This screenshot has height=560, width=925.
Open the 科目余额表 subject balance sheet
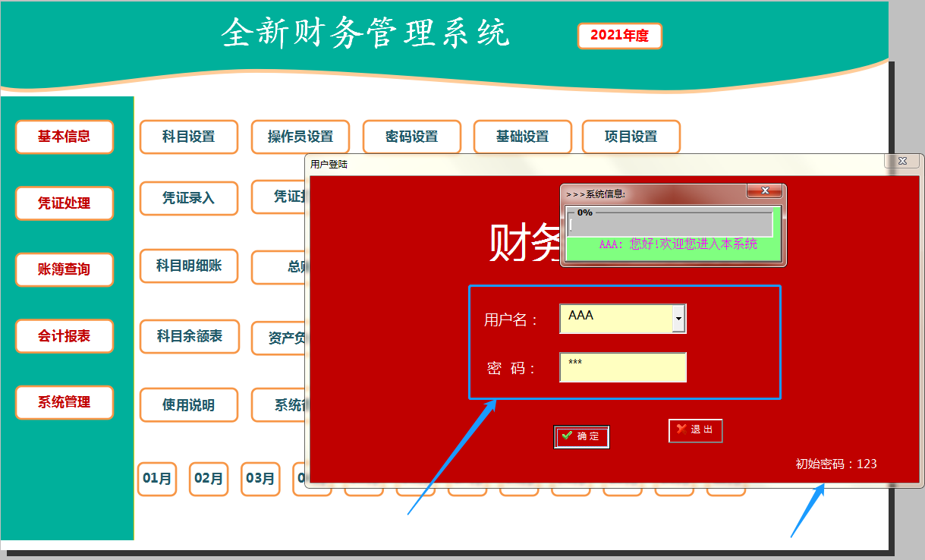pyautogui.click(x=188, y=337)
